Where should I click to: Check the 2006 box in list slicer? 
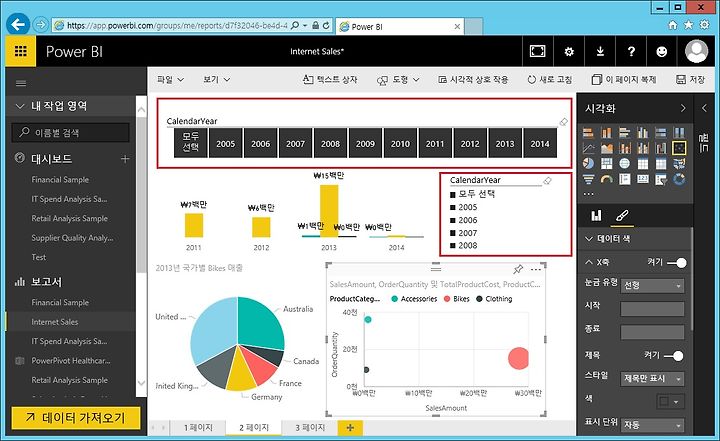[453, 220]
